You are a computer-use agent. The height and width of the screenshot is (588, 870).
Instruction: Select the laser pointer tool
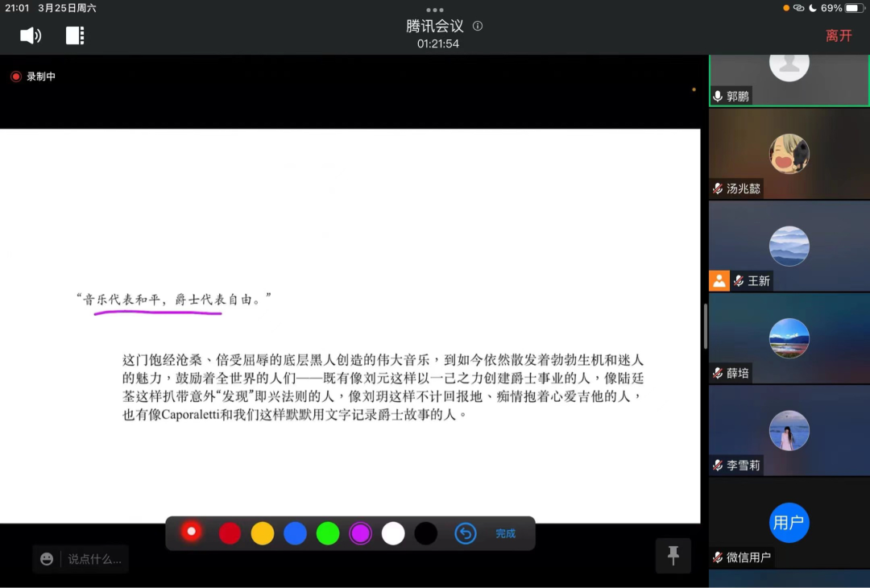coord(191,532)
